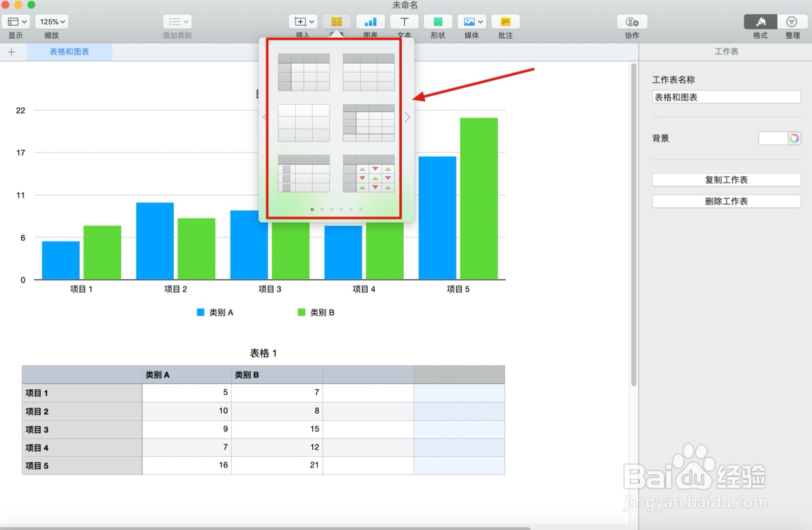Open the View (显示) toolbar button
The image size is (812, 530).
click(x=17, y=22)
